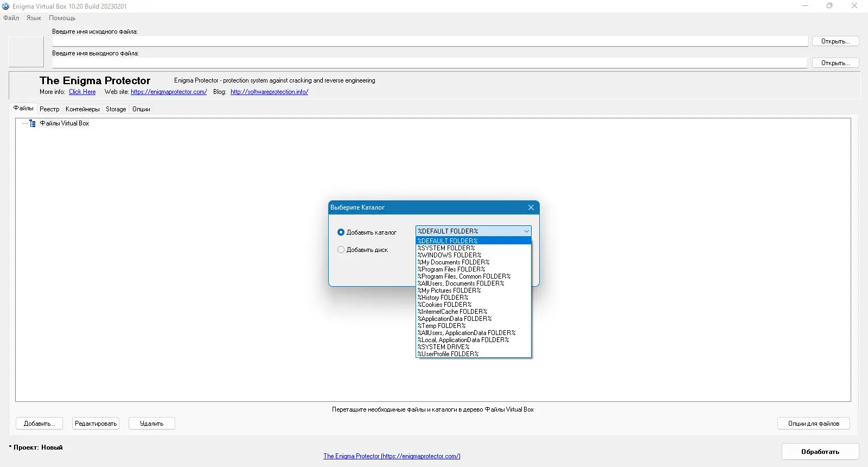Pick %My Documents FOLDER% option
The image size is (868, 467).
click(x=473, y=262)
